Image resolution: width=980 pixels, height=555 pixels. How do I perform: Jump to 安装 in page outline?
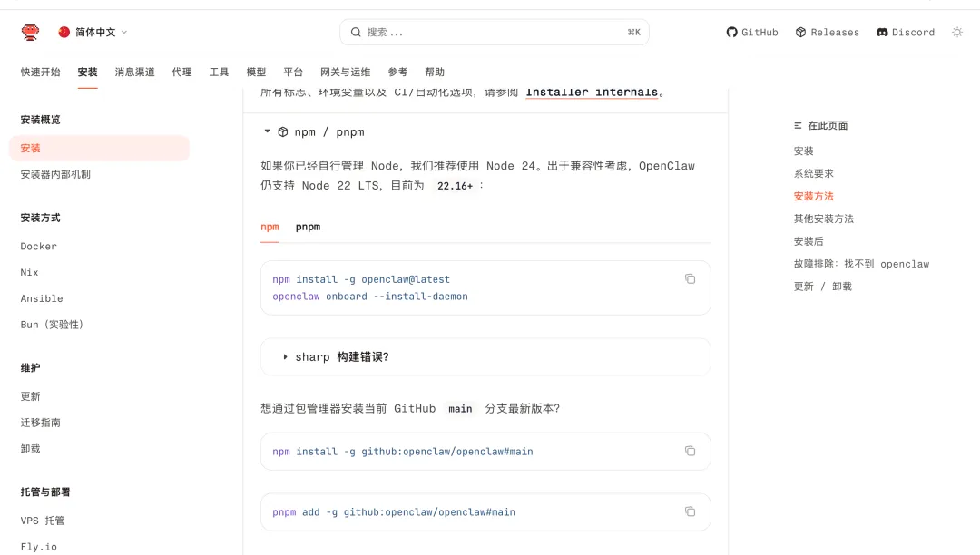804,151
